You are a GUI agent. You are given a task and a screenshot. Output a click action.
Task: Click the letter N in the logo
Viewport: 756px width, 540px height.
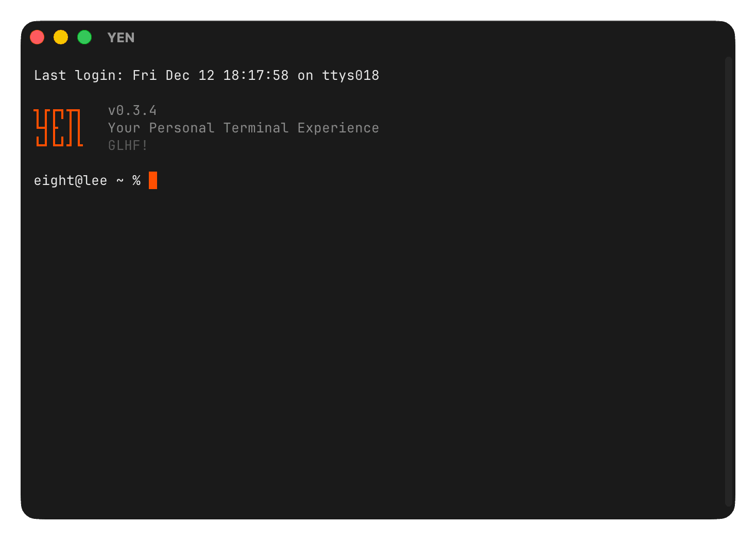[75, 128]
